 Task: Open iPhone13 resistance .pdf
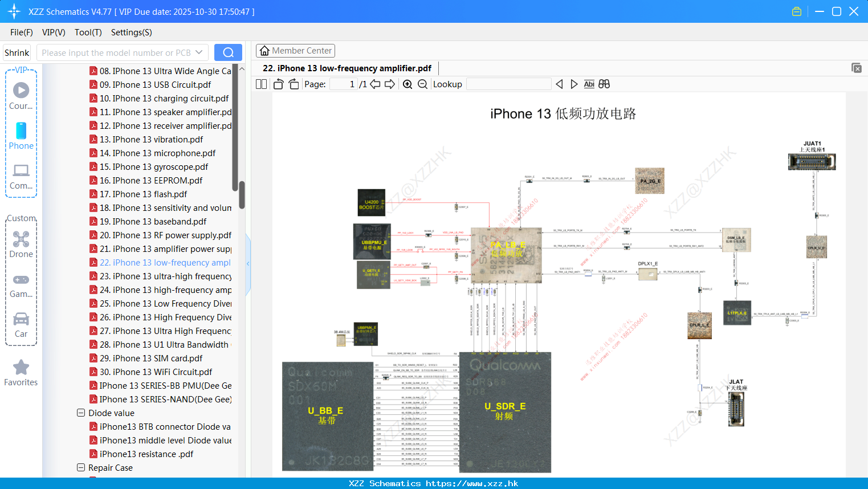[x=142, y=454]
